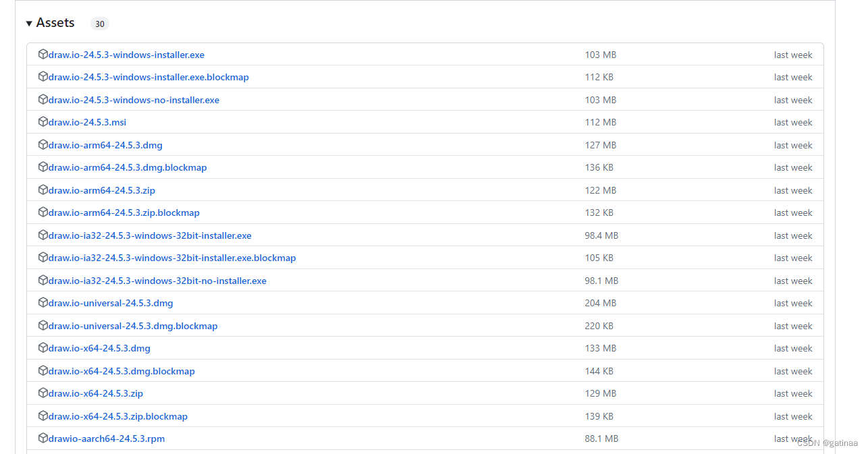Screen dimensions: 868x454
Task: Download draw.io-x64-24.5.3.zip
Action: [x=96, y=393]
